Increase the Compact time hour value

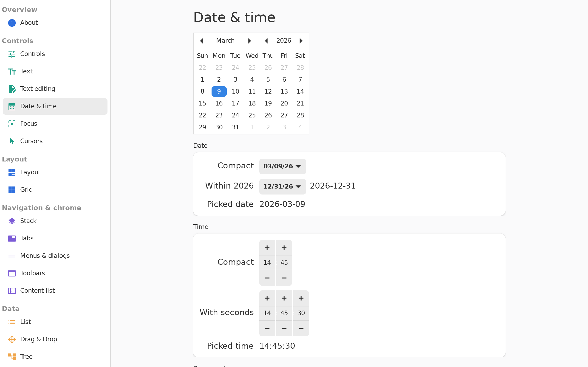click(267, 247)
